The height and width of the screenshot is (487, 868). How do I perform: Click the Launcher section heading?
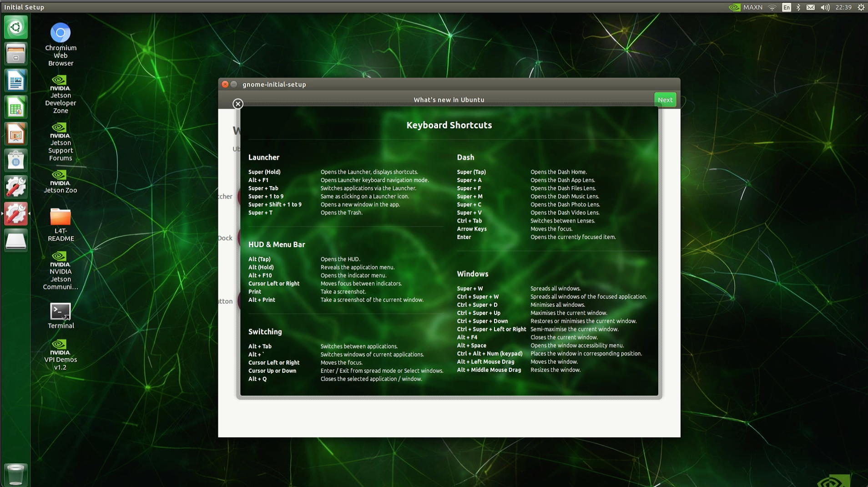pos(264,157)
